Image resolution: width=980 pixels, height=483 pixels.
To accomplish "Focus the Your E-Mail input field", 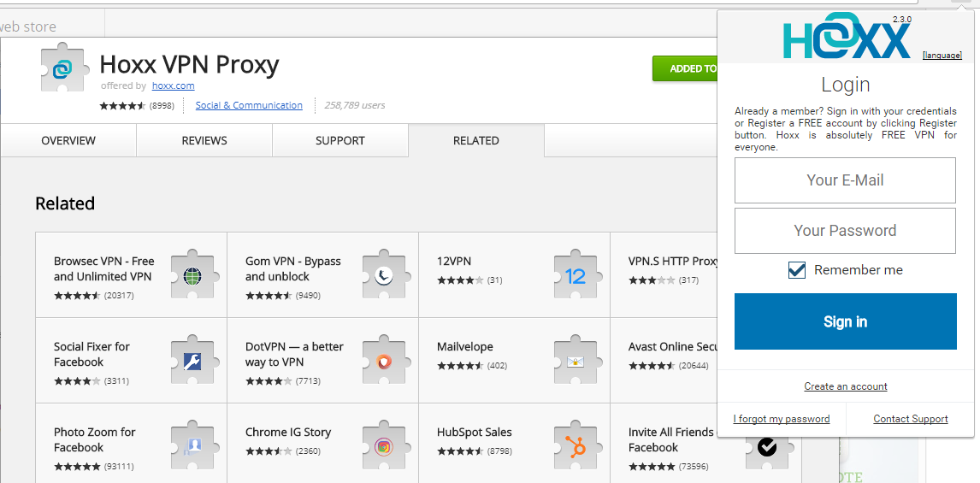I will [x=845, y=180].
